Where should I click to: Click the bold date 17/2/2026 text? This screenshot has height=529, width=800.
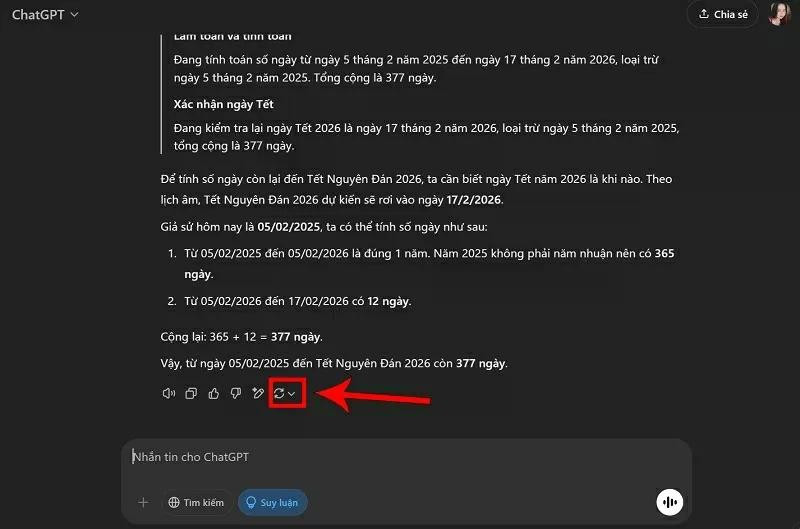(475, 200)
